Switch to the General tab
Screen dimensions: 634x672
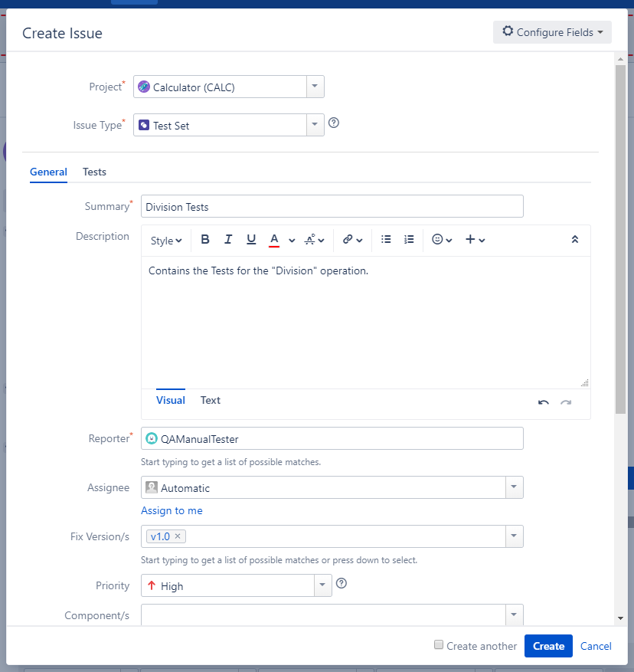point(48,172)
